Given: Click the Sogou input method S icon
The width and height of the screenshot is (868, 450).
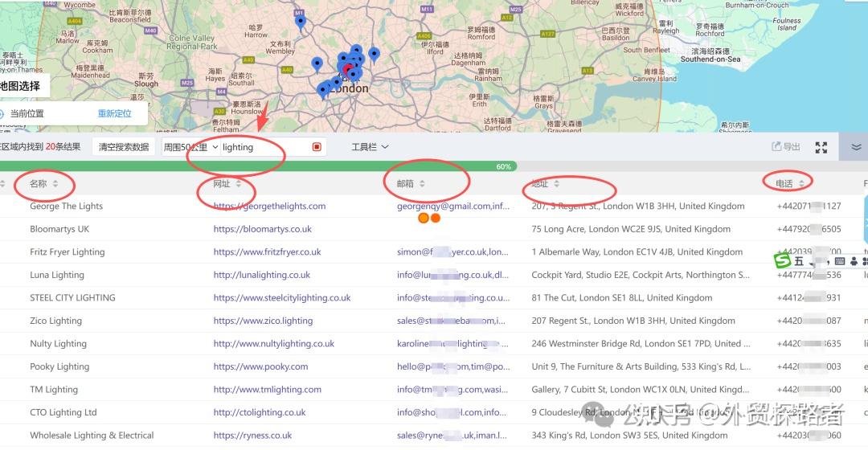Looking at the screenshot, I should (x=783, y=260).
